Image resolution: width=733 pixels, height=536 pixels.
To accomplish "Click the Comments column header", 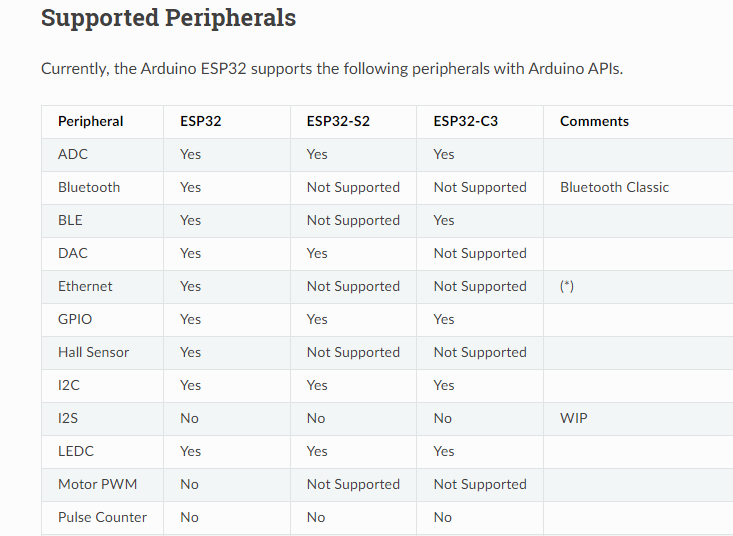I will coord(594,121).
